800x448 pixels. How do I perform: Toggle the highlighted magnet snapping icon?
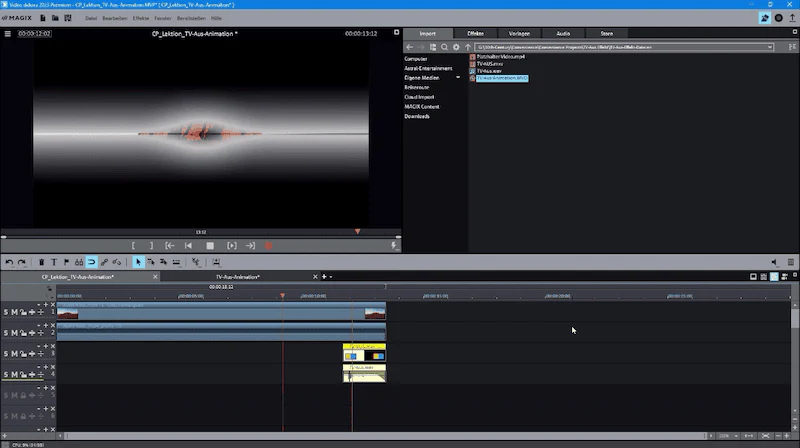tap(91, 262)
